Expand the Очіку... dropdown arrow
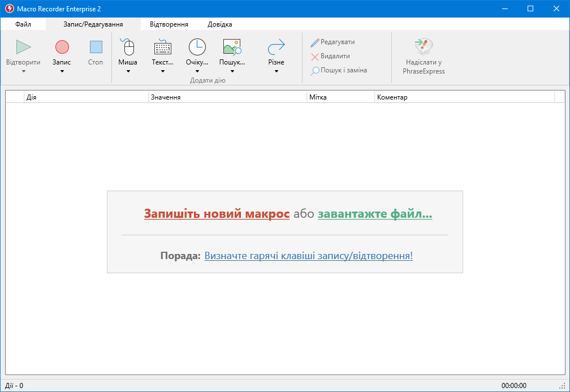This screenshot has height=392, width=570. pyautogui.click(x=197, y=71)
